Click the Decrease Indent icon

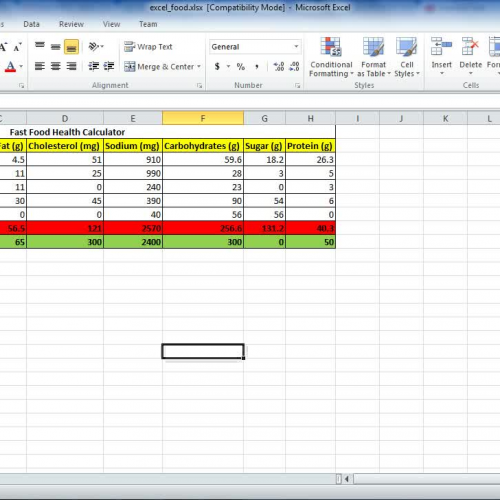coord(94,66)
